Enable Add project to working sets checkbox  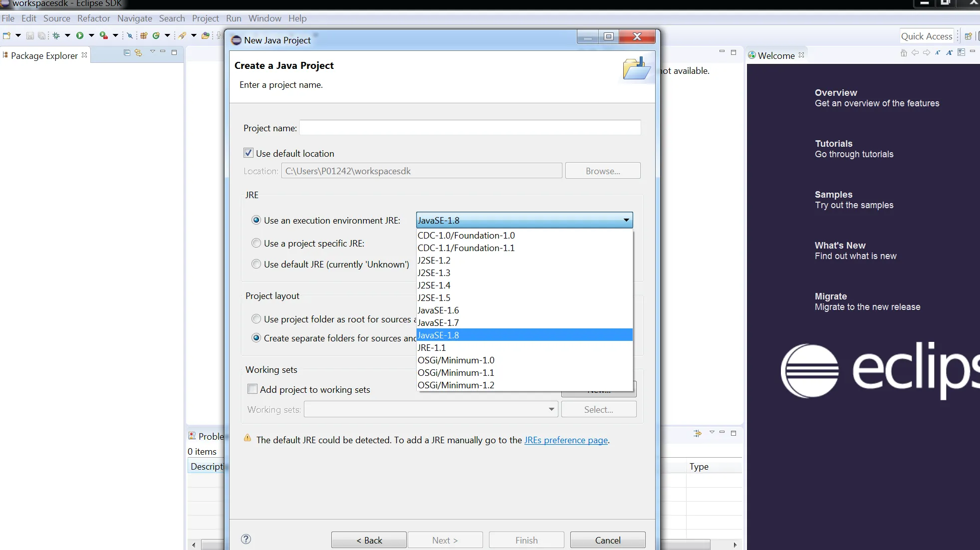point(252,389)
